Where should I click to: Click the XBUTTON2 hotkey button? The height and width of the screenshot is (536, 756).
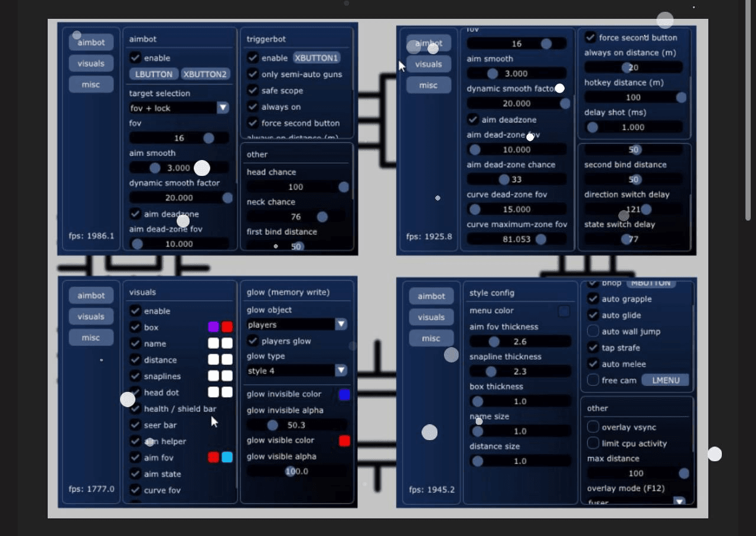(x=205, y=74)
